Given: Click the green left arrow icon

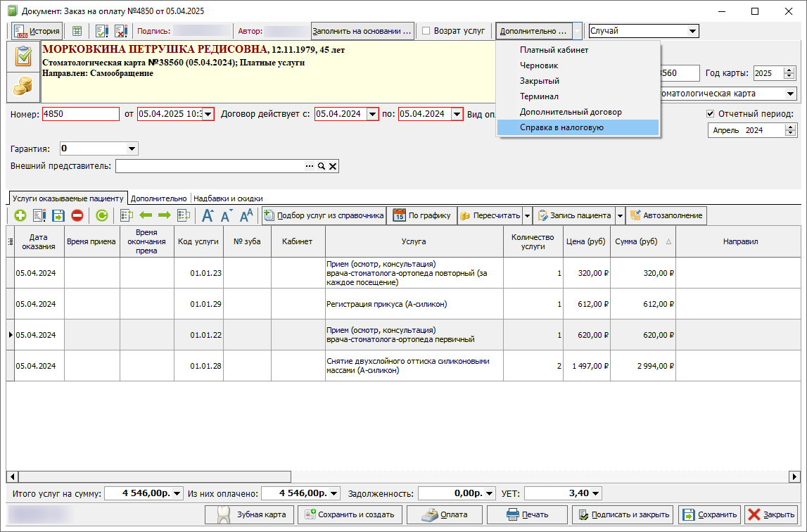Looking at the screenshot, I should 146,215.
